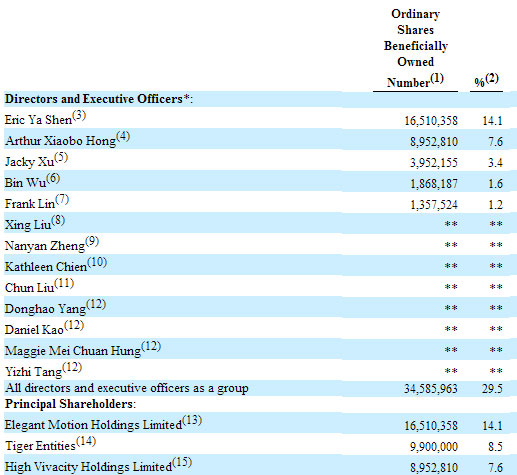Select the percentage '3.4'
The height and width of the screenshot is (475, 517).
(x=495, y=163)
